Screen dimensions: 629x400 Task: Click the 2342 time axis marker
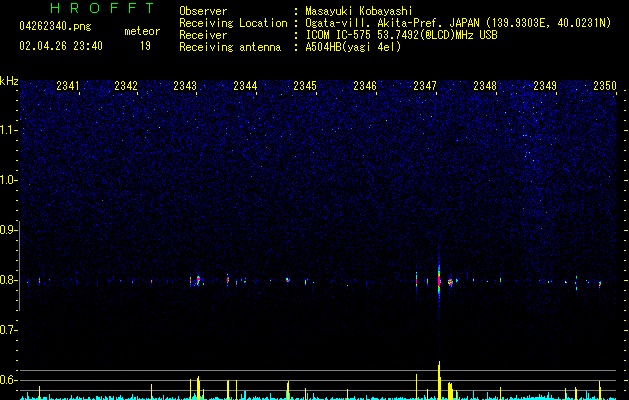coord(126,86)
